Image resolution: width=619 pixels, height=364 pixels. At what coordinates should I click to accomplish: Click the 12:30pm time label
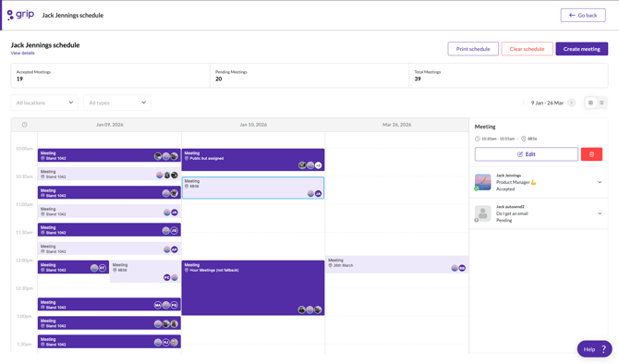[x=24, y=288]
